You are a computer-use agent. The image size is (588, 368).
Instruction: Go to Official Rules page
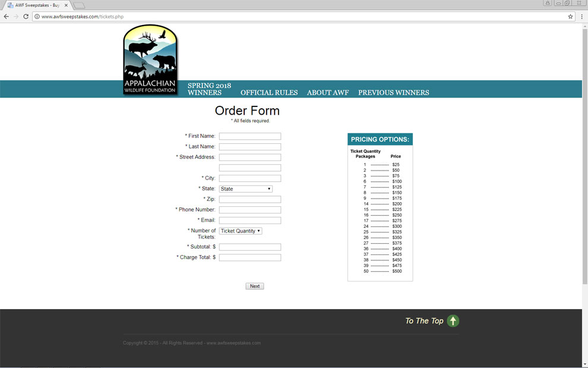(268, 93)
